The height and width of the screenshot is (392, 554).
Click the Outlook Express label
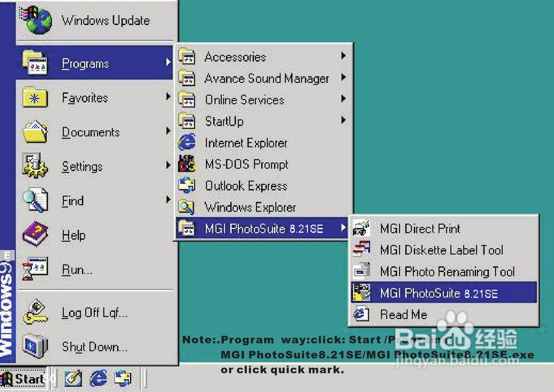(246, 186)
